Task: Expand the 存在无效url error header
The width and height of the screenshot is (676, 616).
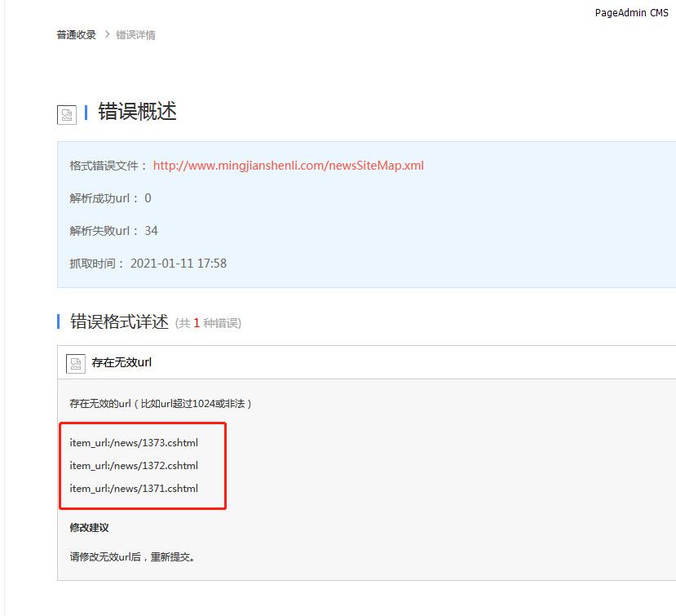Action: [x=366, y=362]
